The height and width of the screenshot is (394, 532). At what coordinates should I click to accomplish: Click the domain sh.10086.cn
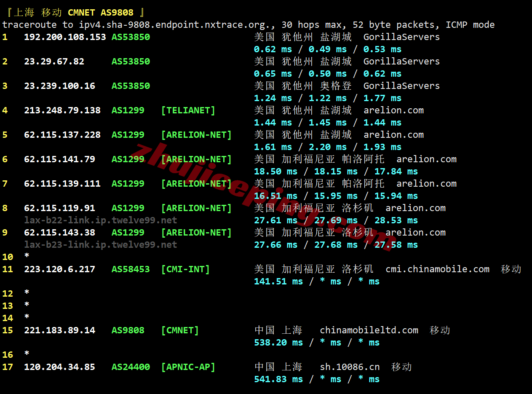pyautogui.click(x=350, y=367)
